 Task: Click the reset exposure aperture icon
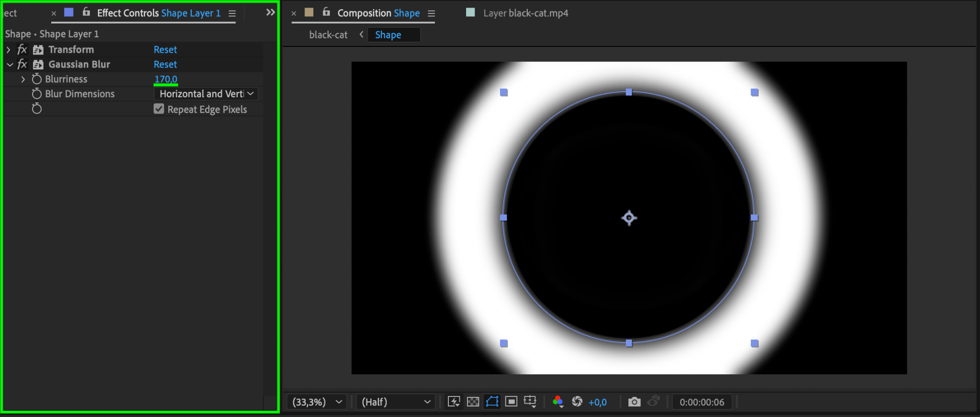click(577, 402)
